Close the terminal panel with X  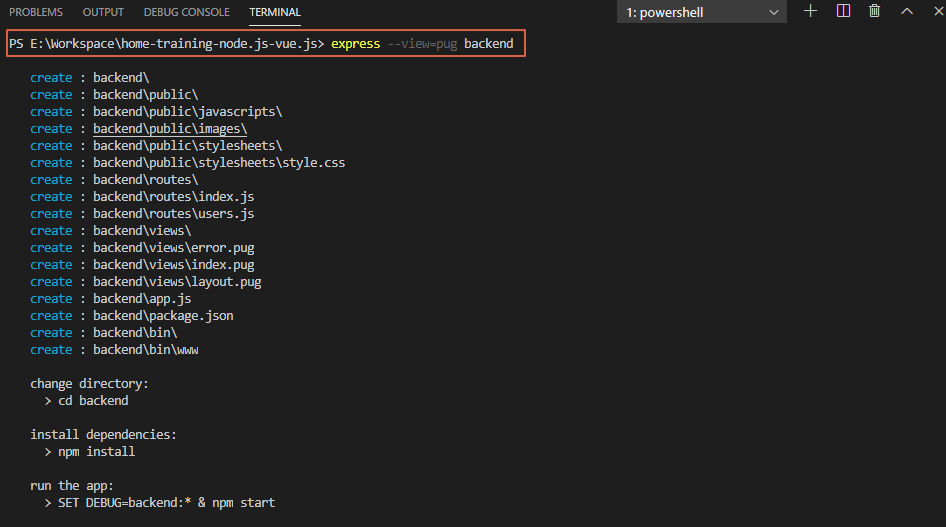[x=939, y=11]
